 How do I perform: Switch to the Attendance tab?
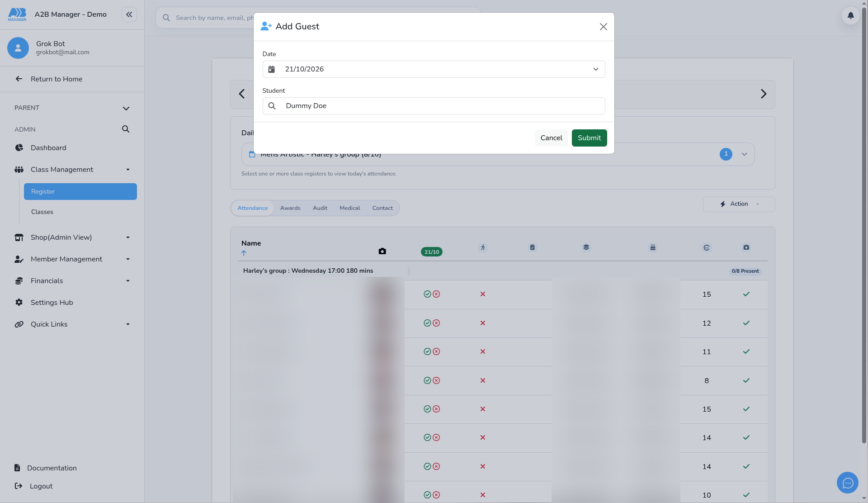coord(253,208)
